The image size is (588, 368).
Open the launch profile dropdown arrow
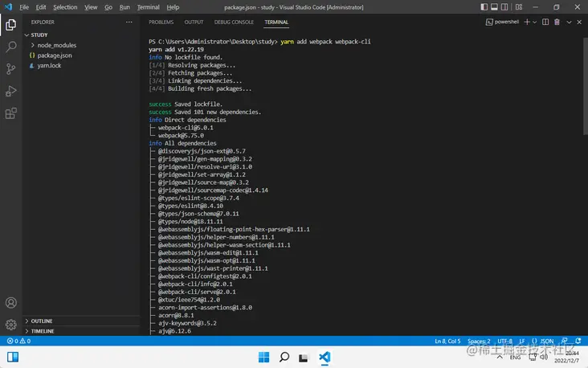(x=535, y=22)
